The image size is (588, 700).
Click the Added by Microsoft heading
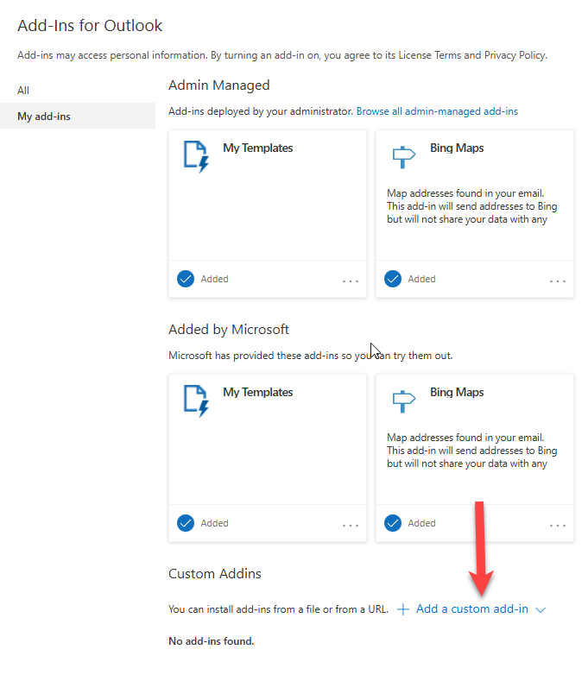[229, 330]
